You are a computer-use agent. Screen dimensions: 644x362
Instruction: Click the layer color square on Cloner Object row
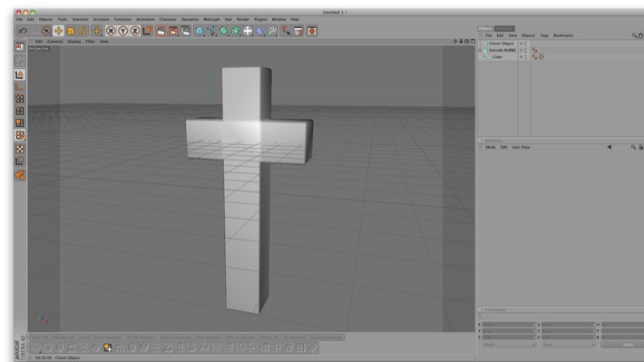click(521, 44)
